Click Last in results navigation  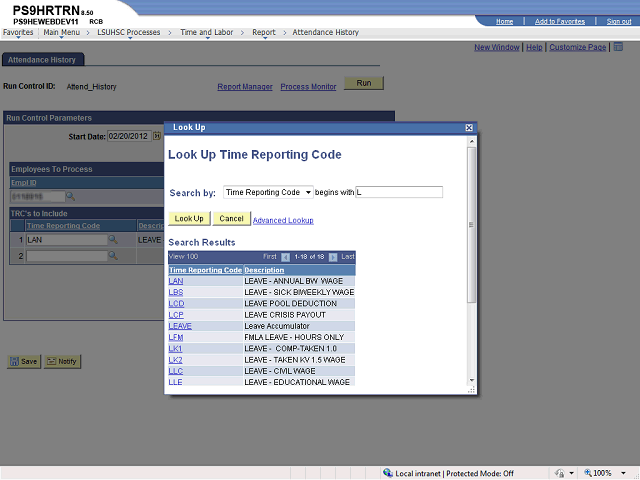(348, 257)
